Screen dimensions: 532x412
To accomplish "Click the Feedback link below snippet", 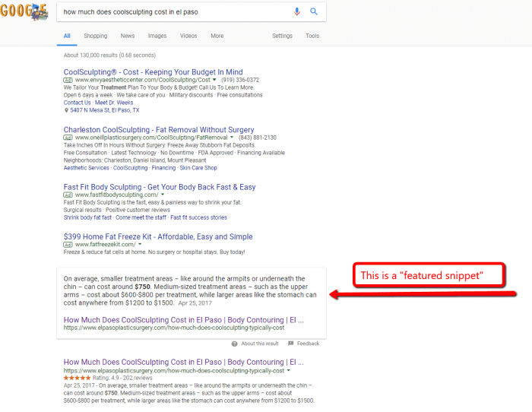I will tap(308, 344).
